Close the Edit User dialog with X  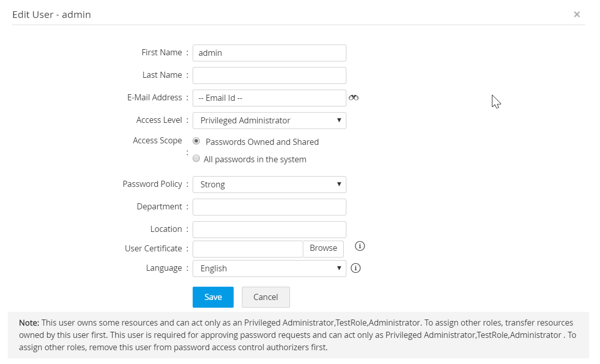click(577, 15)
